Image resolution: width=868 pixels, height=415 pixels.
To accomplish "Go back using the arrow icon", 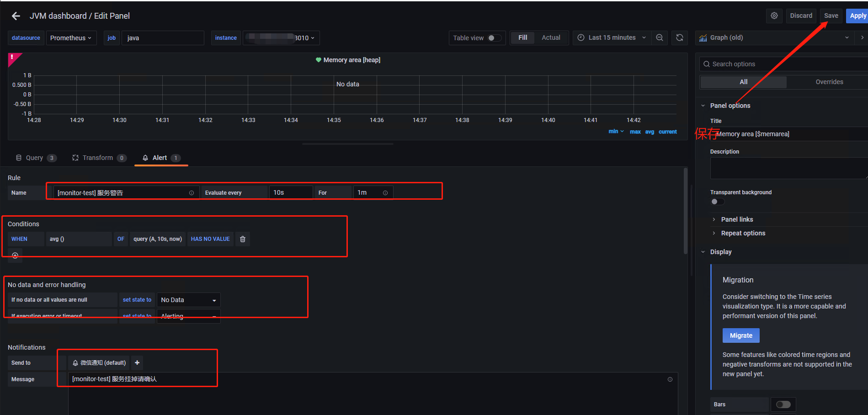I will click(x=16, y=16).
